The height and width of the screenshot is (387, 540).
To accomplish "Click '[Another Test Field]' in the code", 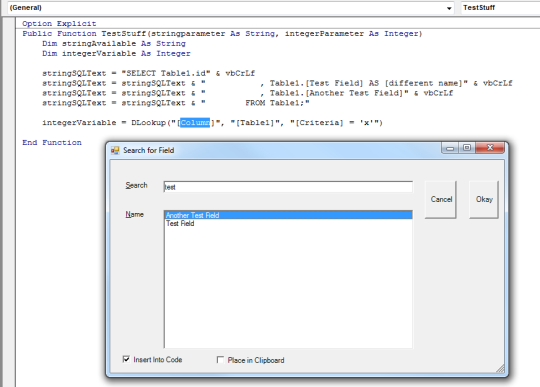I will (354, 93).
